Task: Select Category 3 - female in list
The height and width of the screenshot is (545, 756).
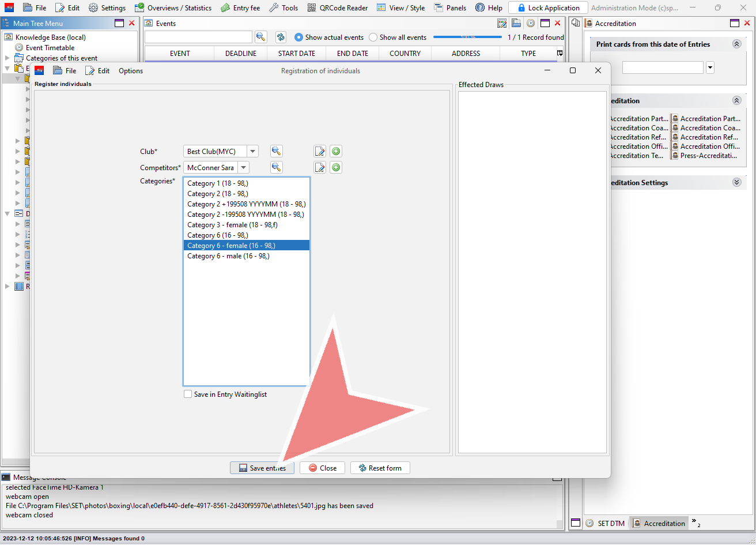Action: (232, 225)
